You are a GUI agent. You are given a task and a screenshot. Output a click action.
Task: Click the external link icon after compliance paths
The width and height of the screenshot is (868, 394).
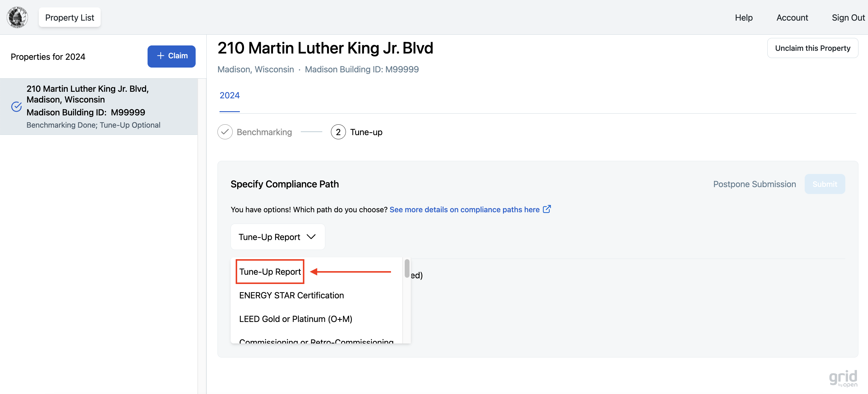coord(547,209)
